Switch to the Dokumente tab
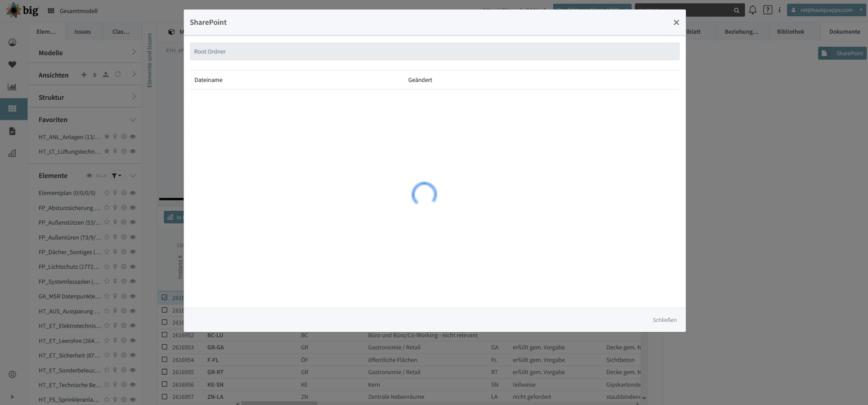868x405 pixels. [844, 32]
